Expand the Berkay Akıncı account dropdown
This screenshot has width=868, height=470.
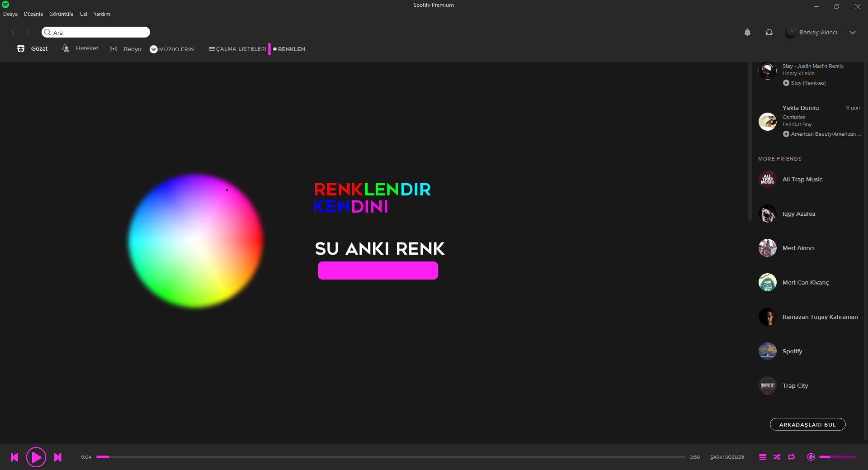(x=852, y=32)
